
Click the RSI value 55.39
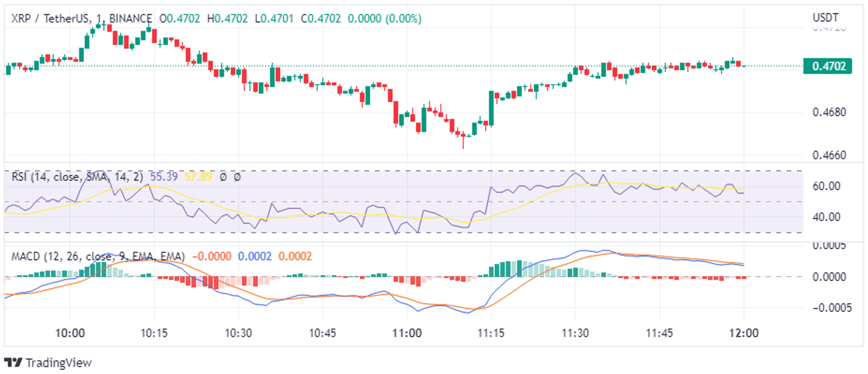[x=164, y=177]
